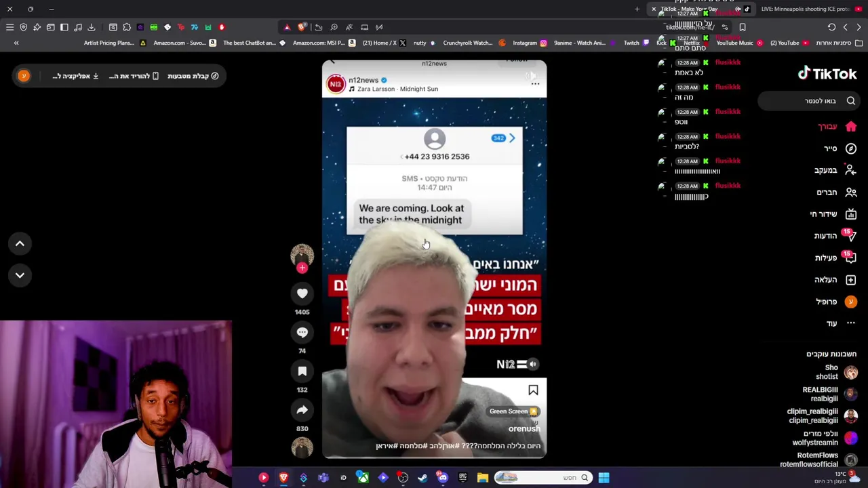Go to the previous video with up arrow

click(x=20, y=243)
